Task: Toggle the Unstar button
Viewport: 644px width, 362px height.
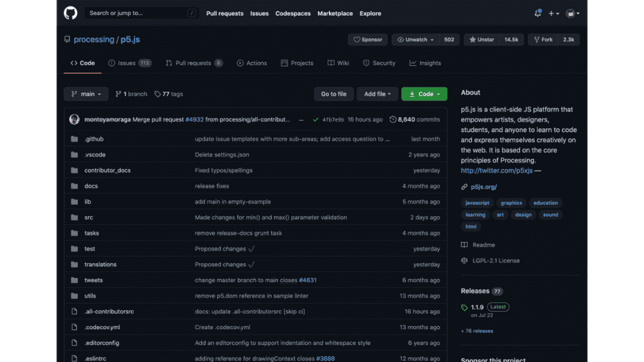Action: tap(481, 40)
